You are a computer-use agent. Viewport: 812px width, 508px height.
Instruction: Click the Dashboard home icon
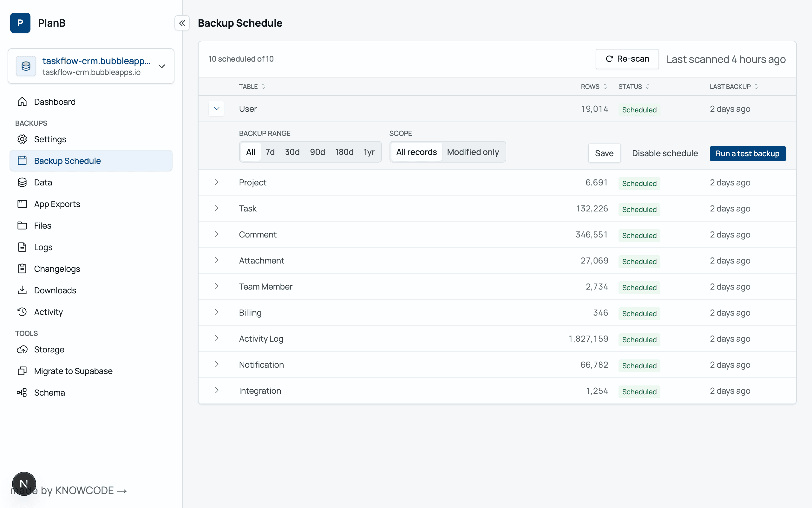tap(22, 102)
